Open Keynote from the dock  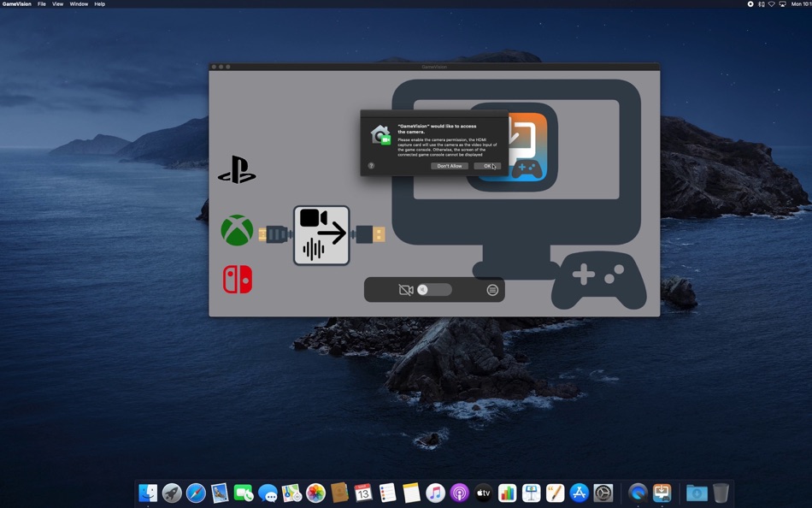532,493
